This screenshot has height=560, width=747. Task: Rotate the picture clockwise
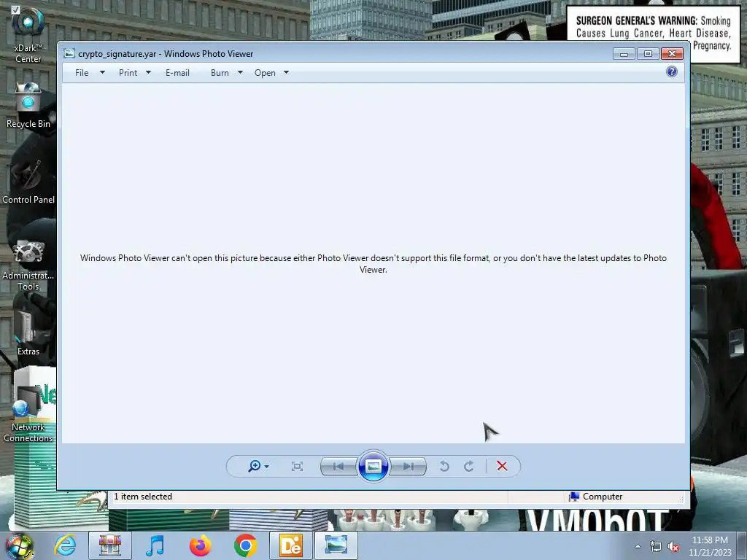coord(469,466)
